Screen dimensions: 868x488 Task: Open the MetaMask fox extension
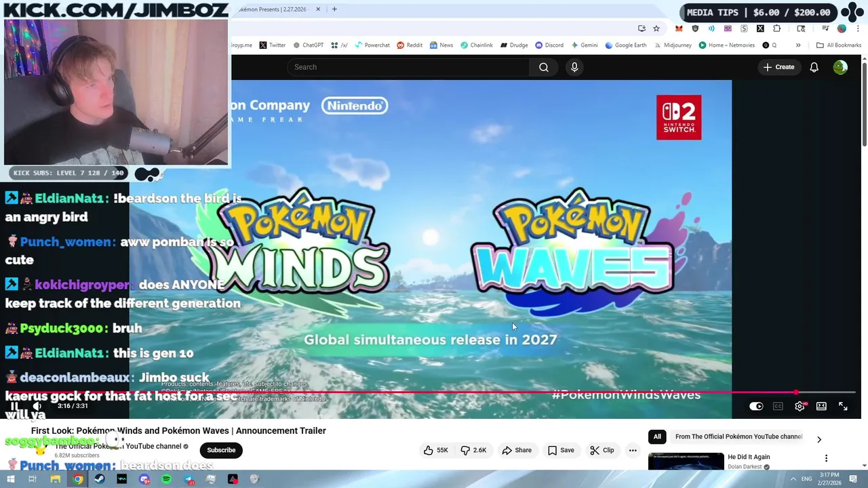pyautogui.click(x=679, y=28)
